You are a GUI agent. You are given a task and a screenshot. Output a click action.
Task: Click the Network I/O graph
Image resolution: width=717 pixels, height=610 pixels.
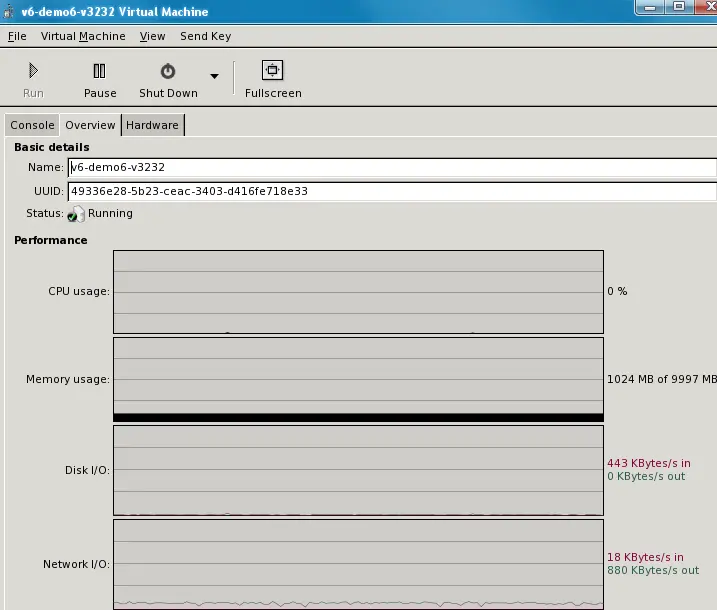[x=358, y=563]
